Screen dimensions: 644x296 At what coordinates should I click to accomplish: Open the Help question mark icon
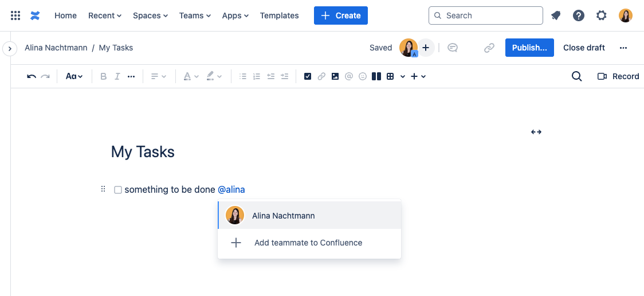579,15
